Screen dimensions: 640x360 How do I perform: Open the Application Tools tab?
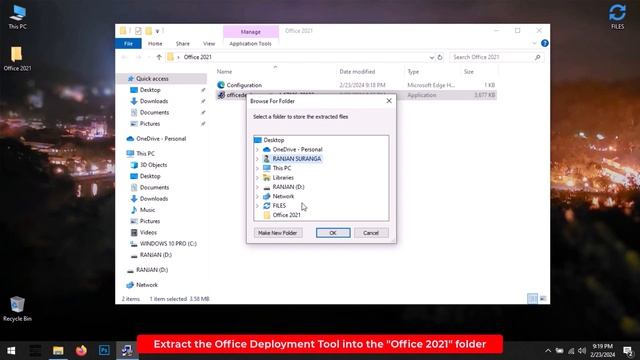pyautogui.click(x=250, y=43)
